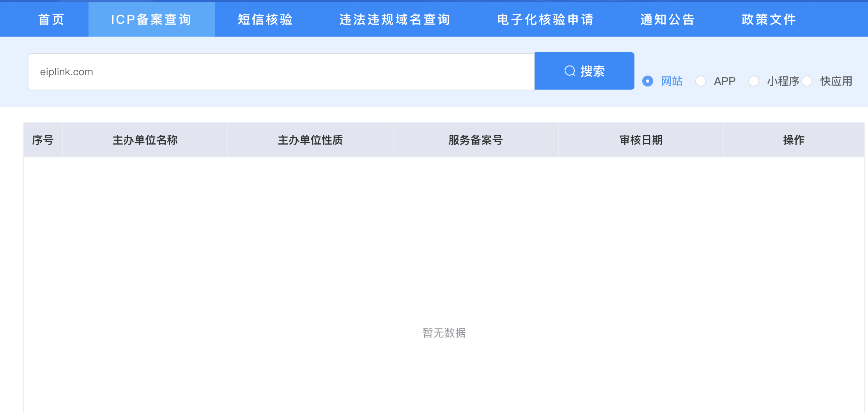Open the 通知公告 tab

(x=668, y=19)
